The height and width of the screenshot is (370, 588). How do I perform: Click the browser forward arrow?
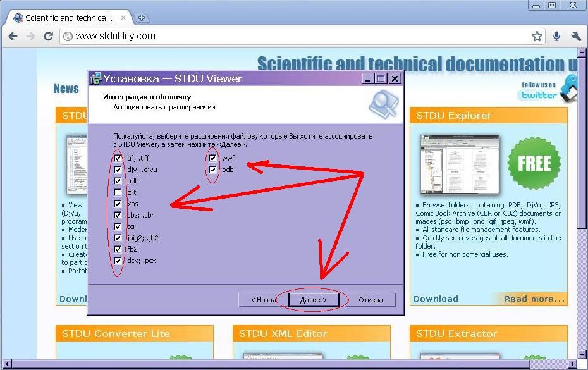(30, 37)
